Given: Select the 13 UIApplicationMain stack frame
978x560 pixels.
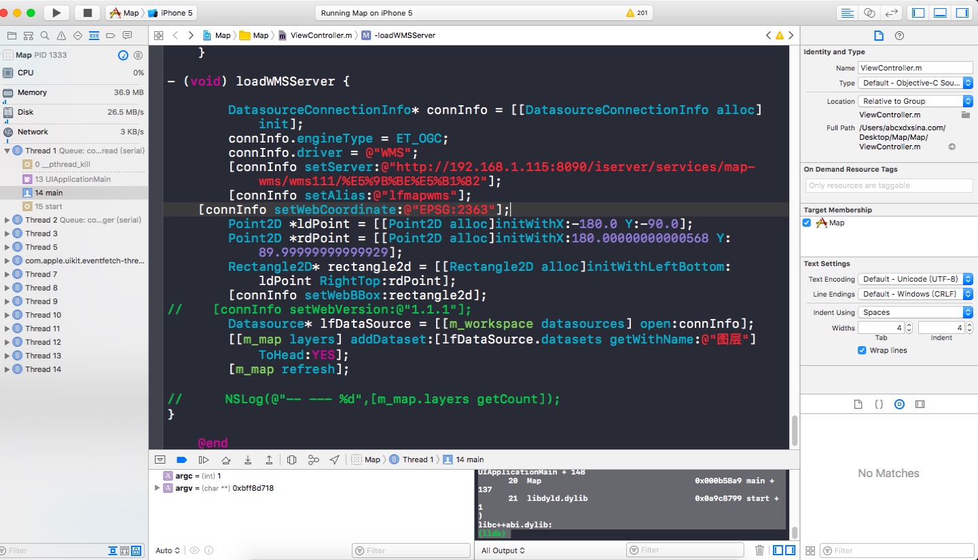Looking at the screenshot, I should pos(74,179).
